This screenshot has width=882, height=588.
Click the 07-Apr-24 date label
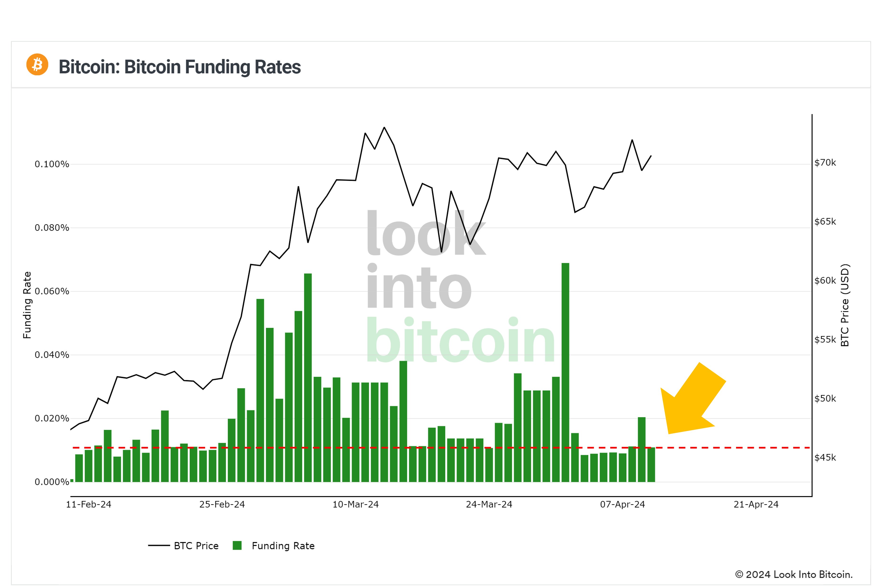pos(623,504)
